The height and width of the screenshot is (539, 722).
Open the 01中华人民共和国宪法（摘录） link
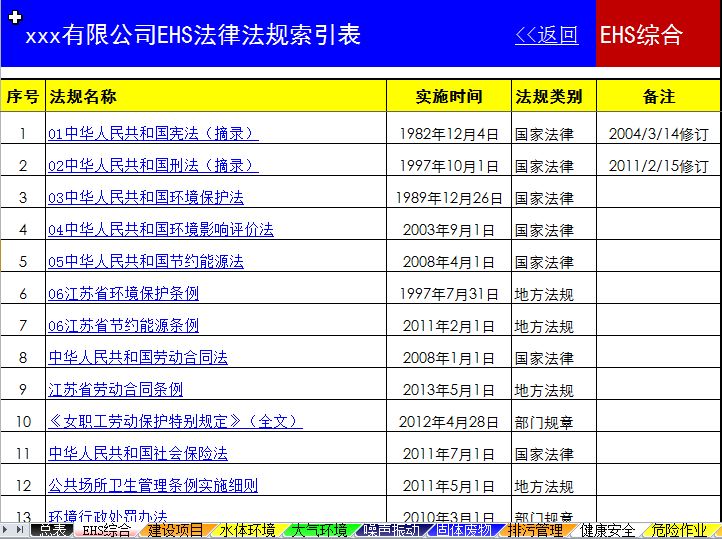click(152, 133)
